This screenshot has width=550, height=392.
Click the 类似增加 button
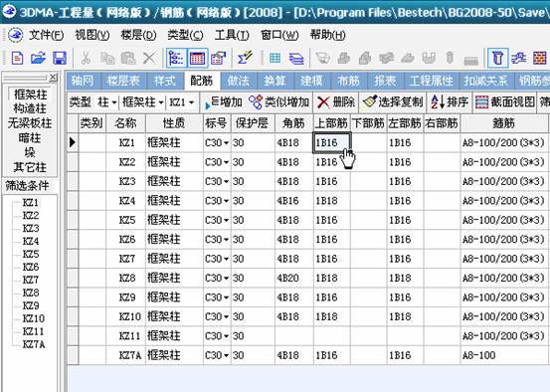pos(279,102)
